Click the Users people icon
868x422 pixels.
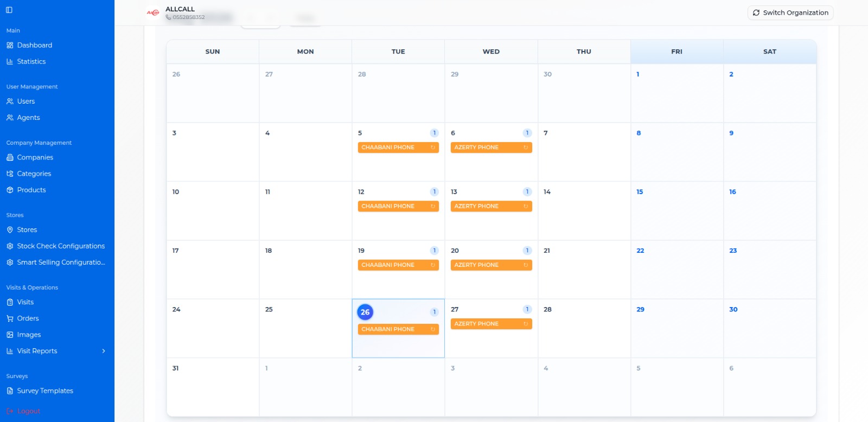10,101
